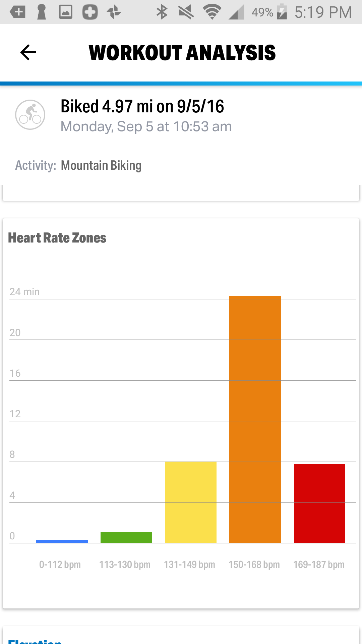Select the Mountain Biking activity text
Viewport: 362px width, 644px height.
101,165
